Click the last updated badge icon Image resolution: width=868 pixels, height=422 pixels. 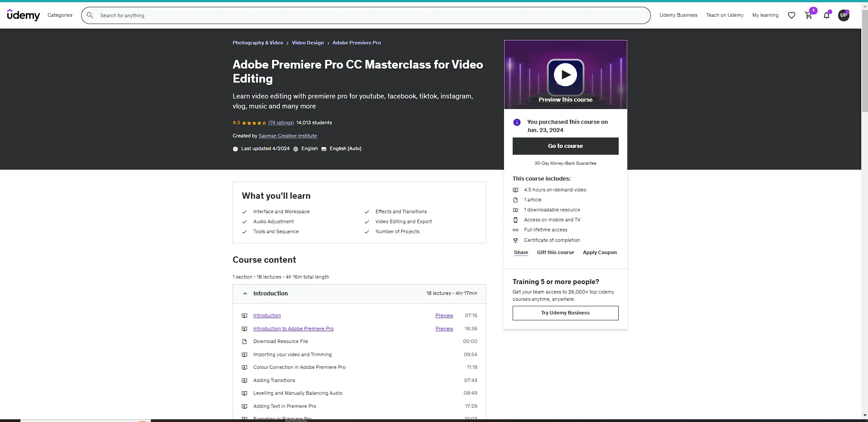(x=235, y=149)
